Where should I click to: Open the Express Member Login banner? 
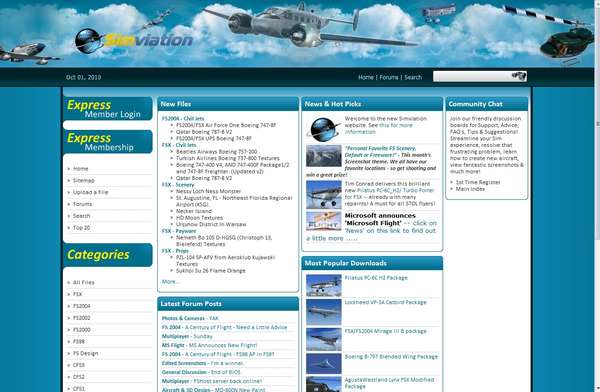[108, 109]
